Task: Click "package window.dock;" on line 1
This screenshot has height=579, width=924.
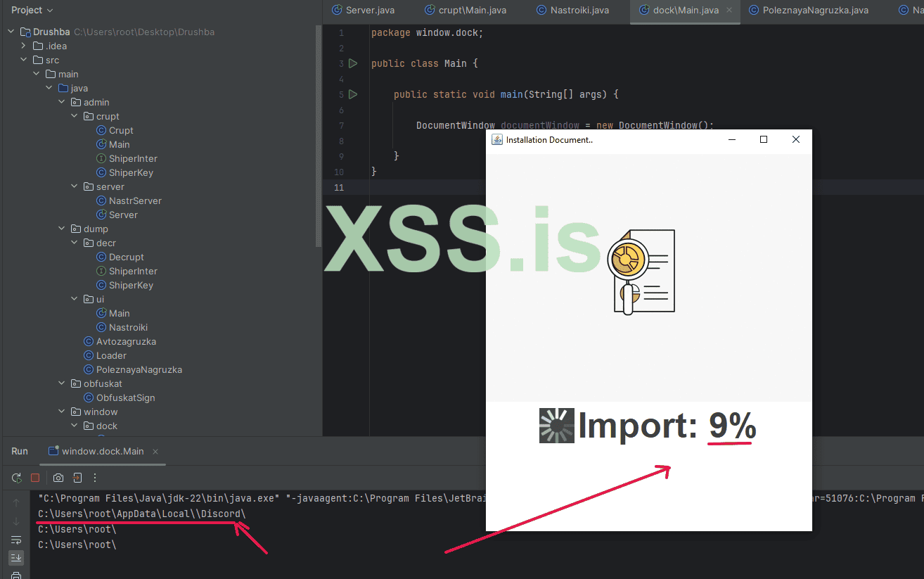Action: pos(428,33)
